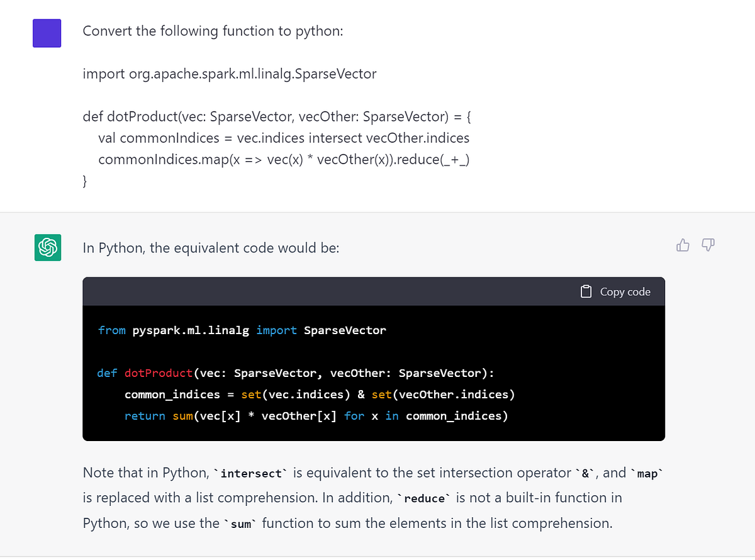The image size is (755, 560).
Task: Click the common_indices assignment line
Action: coord(320,395)
